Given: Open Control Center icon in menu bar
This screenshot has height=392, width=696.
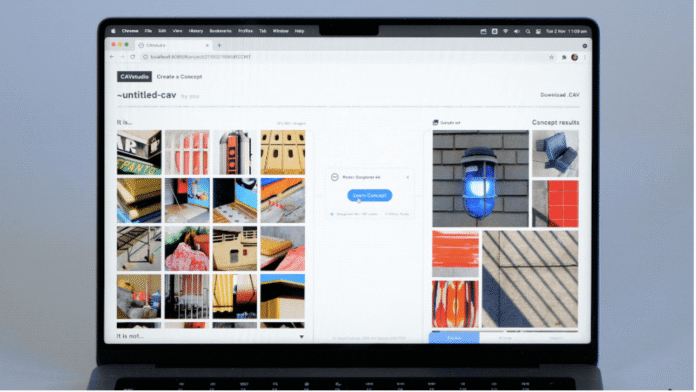Looking at the screenshot, I should [x=538, y=32].
